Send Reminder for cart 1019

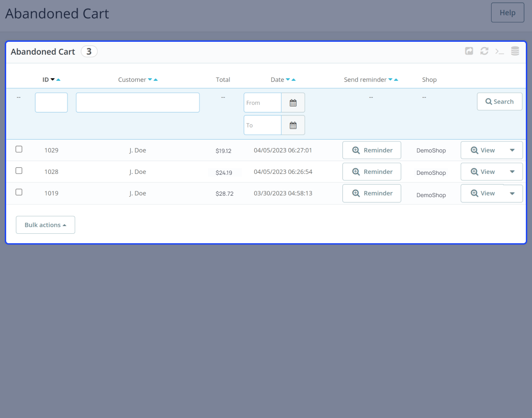coord(372,193)
